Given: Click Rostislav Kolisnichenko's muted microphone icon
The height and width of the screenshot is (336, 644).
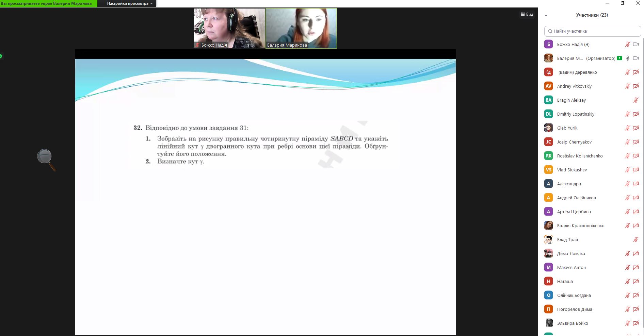Looking at the screenshot, I should (627, 156).
